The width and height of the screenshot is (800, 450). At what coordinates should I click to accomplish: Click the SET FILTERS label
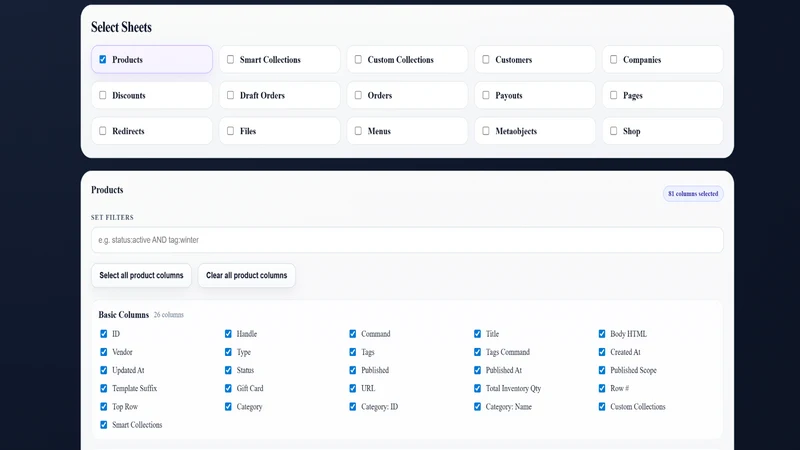[x=112, y=217]
